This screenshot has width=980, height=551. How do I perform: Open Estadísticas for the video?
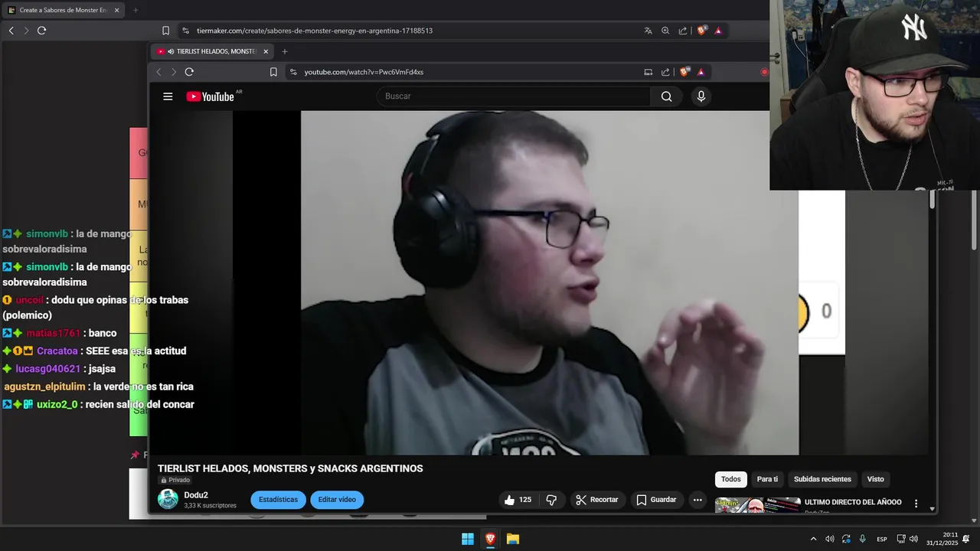coord(278,500)
